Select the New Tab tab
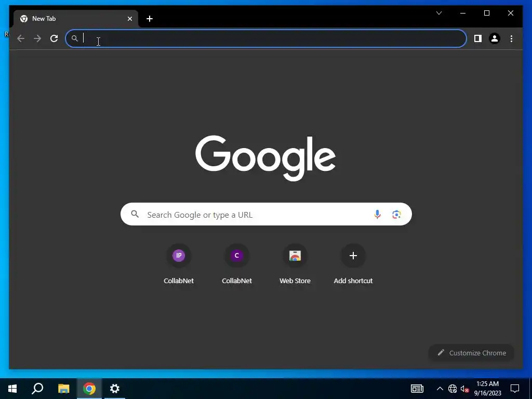 75,19
